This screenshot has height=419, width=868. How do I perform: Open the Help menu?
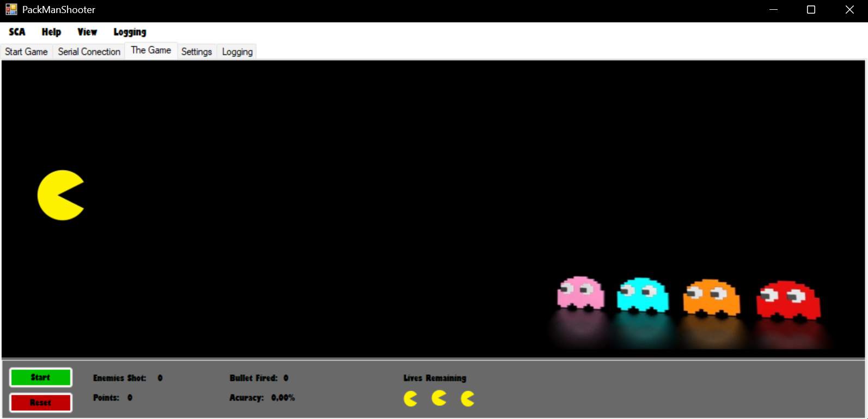click(51, 32)
